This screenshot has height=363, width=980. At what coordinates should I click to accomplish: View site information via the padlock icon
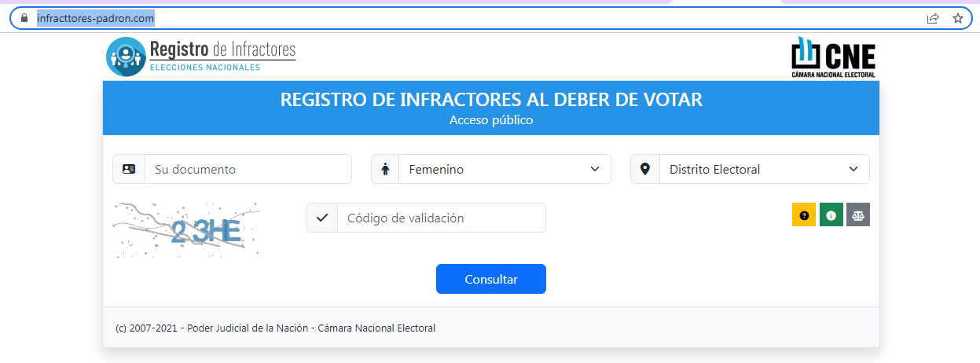24,18
